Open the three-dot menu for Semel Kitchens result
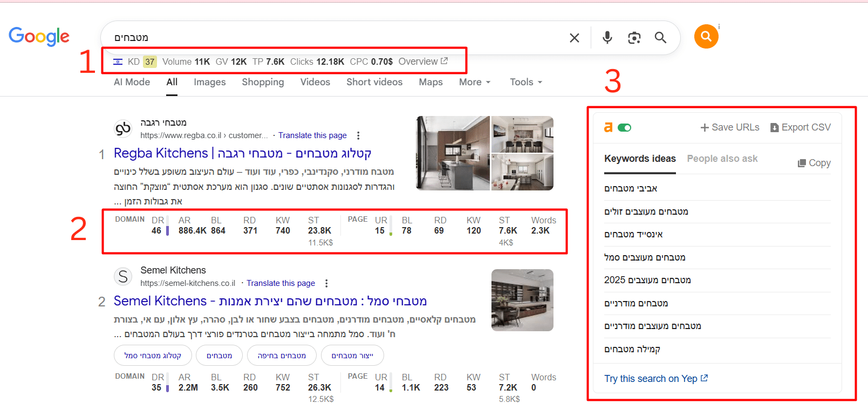This screenshot has width=868, height=417. [x=326, y=283]
